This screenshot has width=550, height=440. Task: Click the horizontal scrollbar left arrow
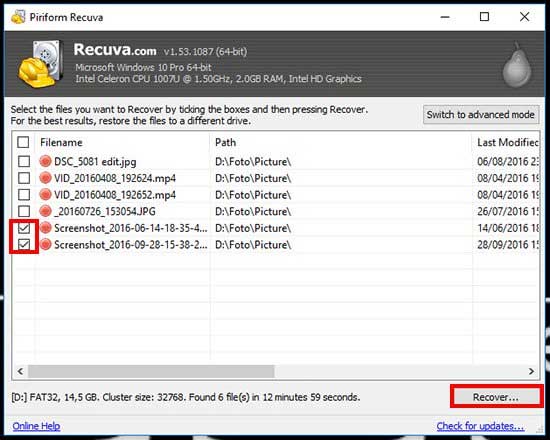click(x=20, y=371)
